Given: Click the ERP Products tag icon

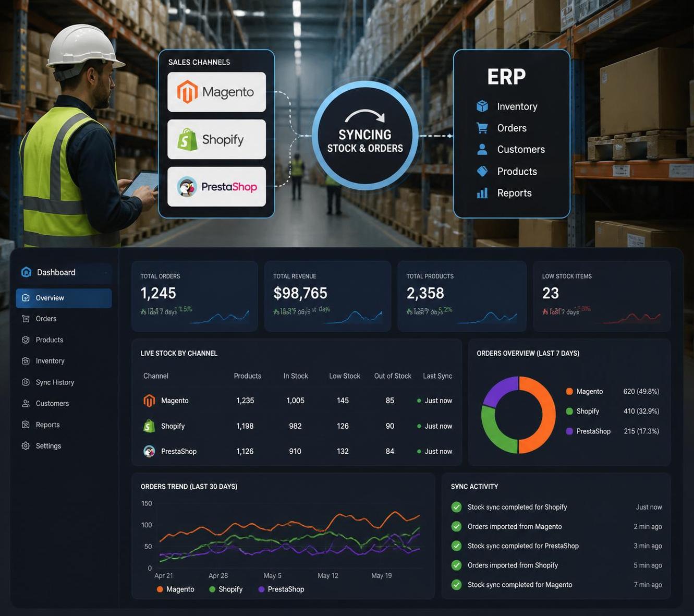Looking at the screenshot, I should [482, 171].
